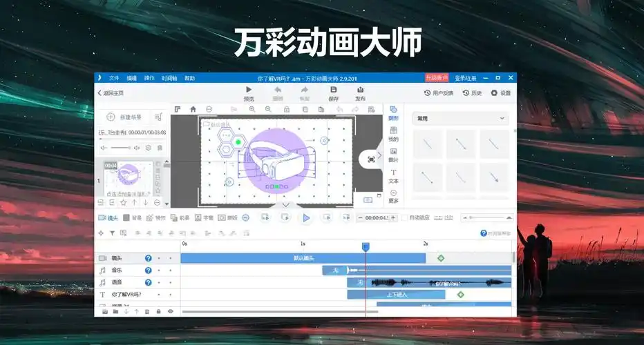Add camera with green diamond on 镜头 track
Viewport: 644px width, 345px height.
[x=441, y=258]
